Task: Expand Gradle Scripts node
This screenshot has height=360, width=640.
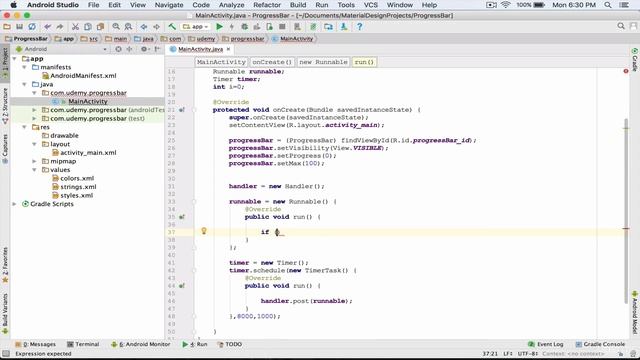Action: pos(15,204)
